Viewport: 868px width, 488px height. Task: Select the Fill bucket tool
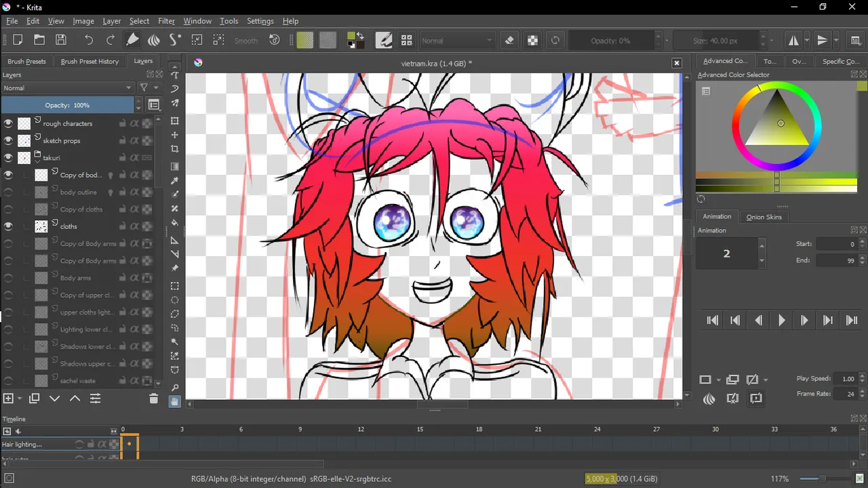tap(175, 223)
